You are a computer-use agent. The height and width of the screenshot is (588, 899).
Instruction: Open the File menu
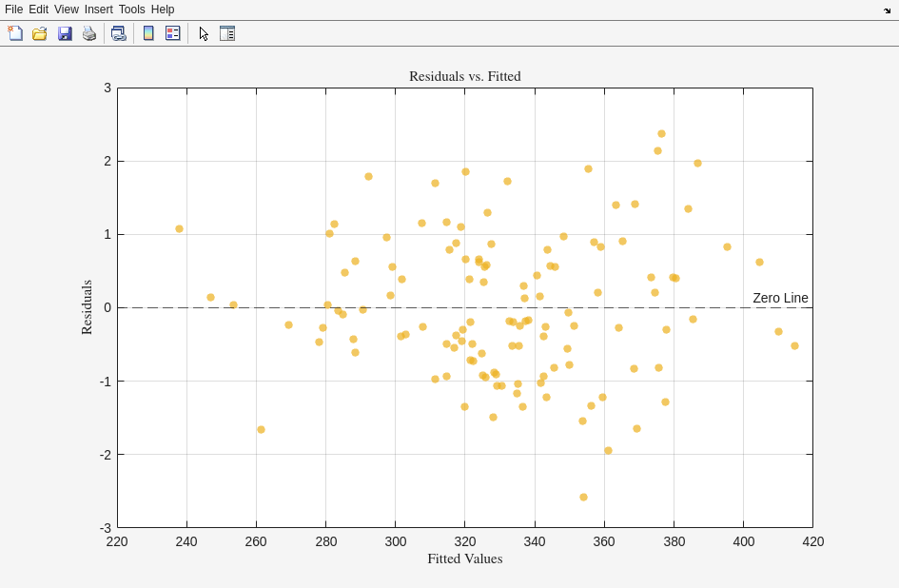tap(13, 10)
